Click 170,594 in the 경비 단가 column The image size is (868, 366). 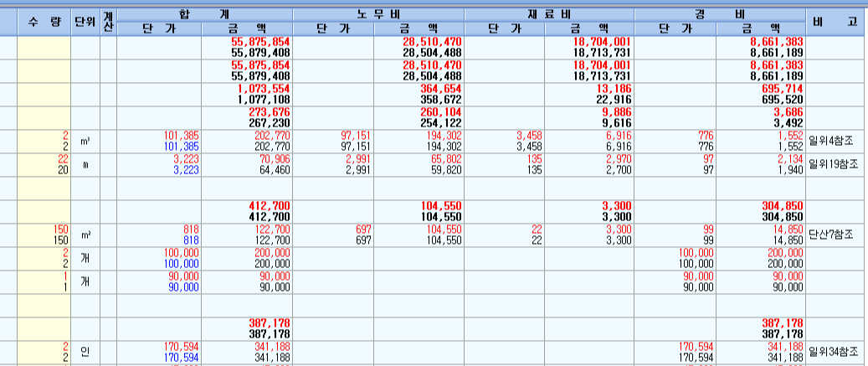click(675, 352)
